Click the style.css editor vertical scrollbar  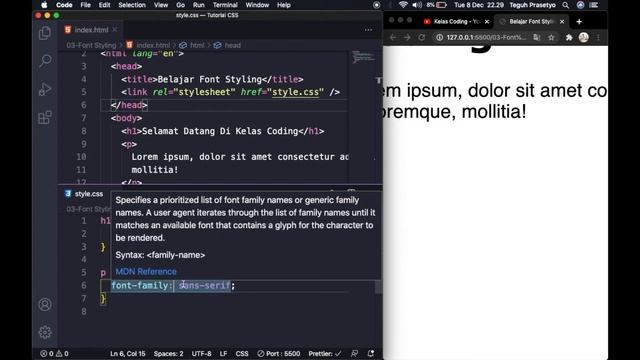click(x=378, y=287)
